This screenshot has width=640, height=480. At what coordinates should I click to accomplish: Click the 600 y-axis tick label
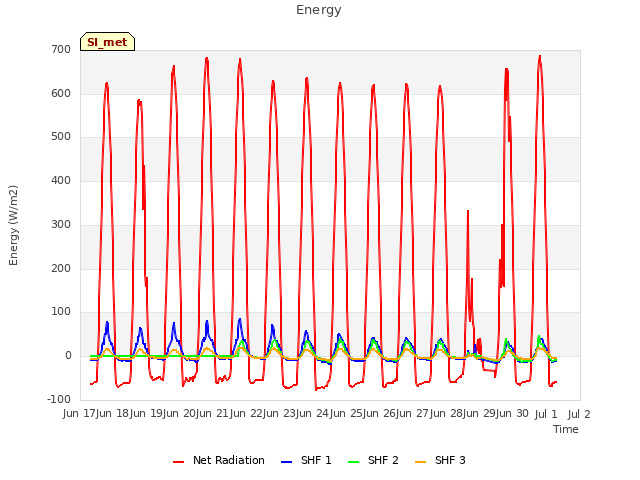(61, 93)
